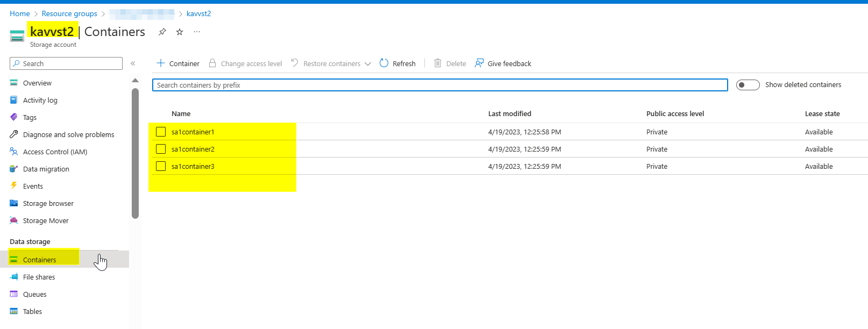This screenshot has width=868, height=329.
Task: Open Activity log menu item
Action: (x=40, y=100)
